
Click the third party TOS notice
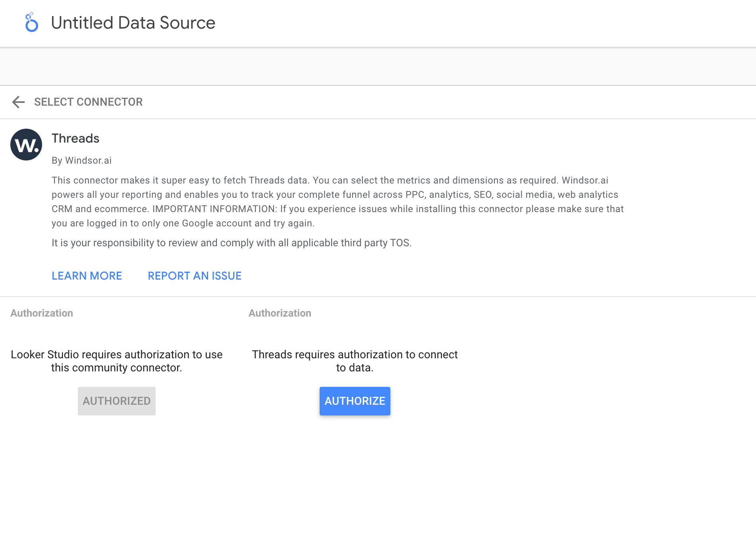tap(231, 243)
